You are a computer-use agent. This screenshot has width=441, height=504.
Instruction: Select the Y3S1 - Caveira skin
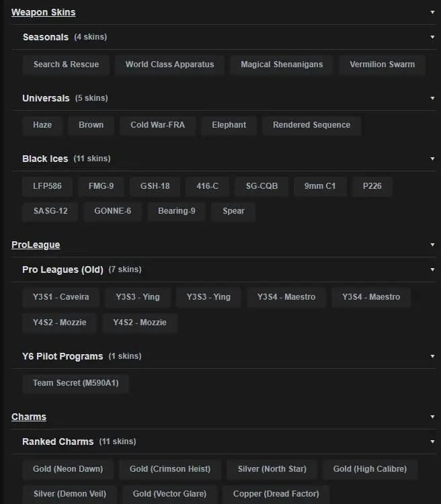click(61, 297)
